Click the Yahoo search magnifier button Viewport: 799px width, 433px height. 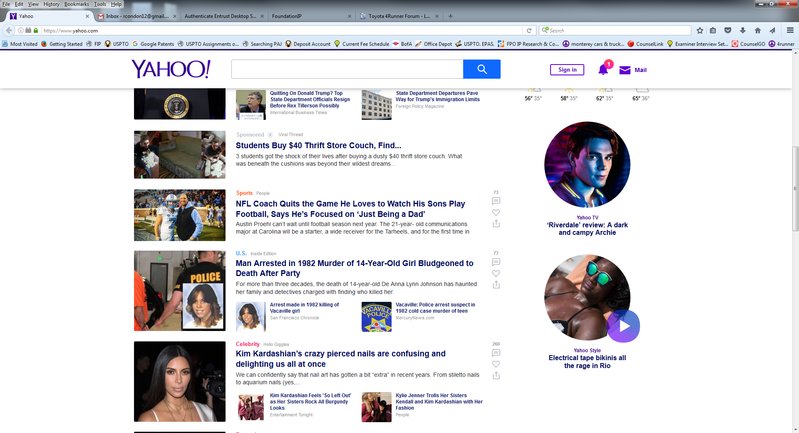tap(482, 69)
